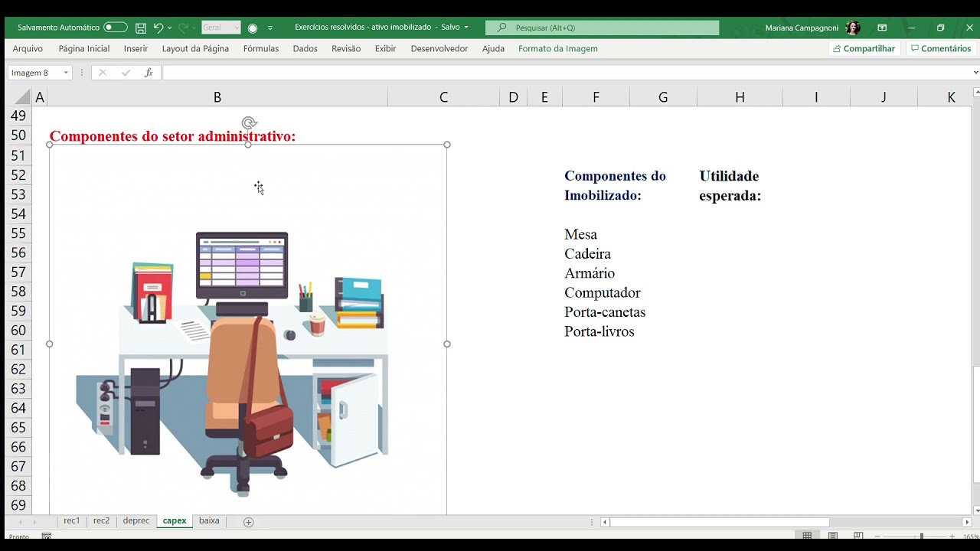This screenshot has width=980, height=551.
Task: Switch to Página Inicial tab
Action: click(84, 48)
